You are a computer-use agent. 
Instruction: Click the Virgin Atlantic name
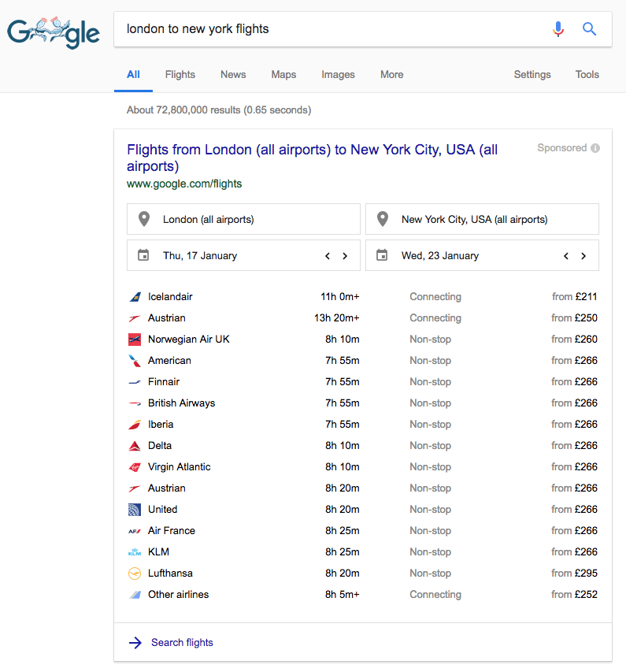pyautogui.click(x=179, y=467)
